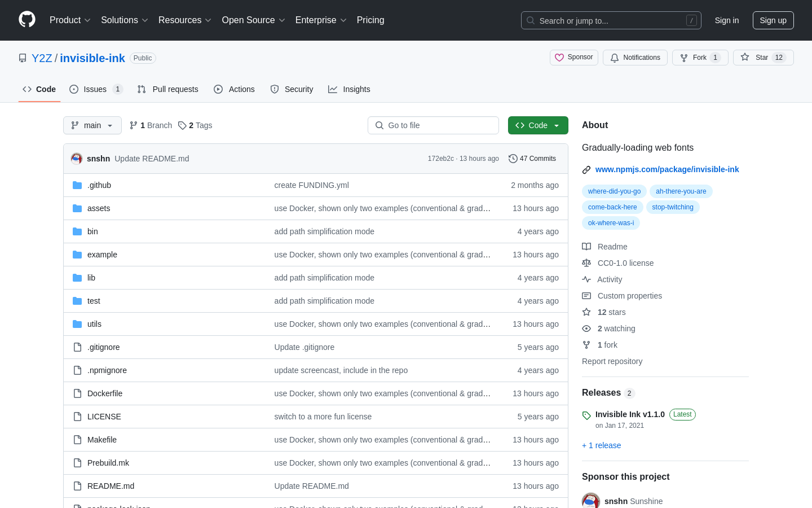Viewport: 812px width, 508px height.
Task: Click the release tag icon
Action: (x=586, y=415)
